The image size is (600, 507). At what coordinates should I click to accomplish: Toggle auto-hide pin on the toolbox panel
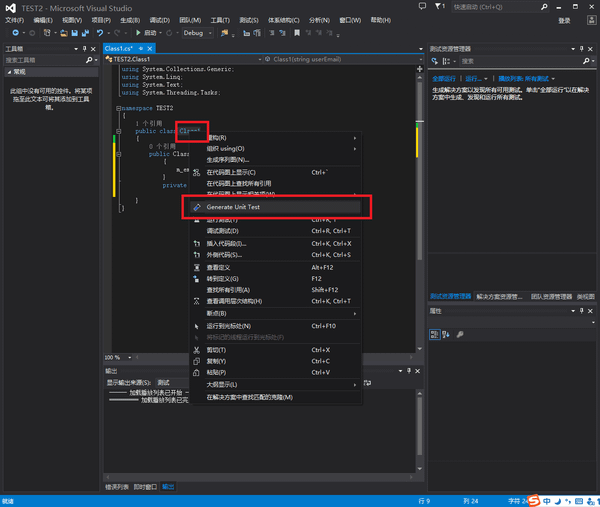(x=85, y=49)
